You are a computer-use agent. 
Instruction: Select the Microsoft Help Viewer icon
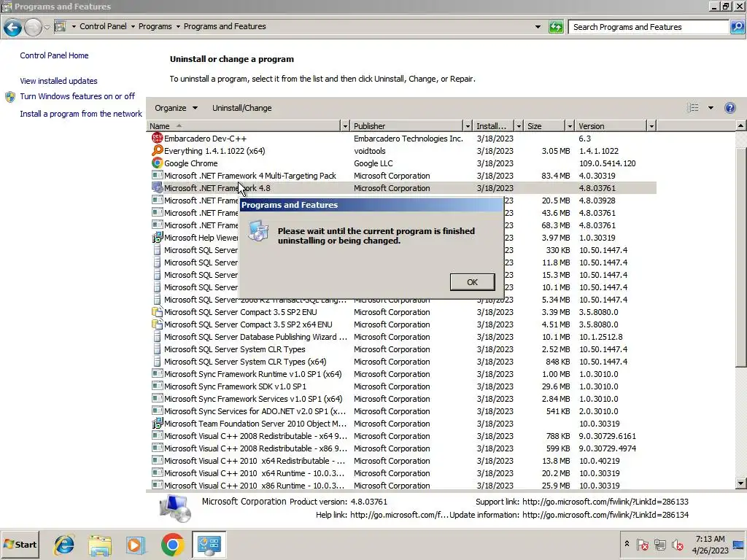tap(158, 237)
